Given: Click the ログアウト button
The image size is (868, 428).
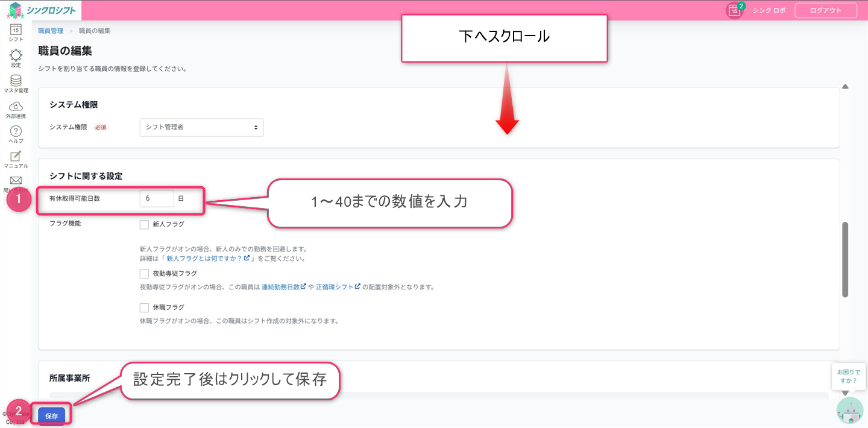Looking at the screenshot, I should pyautogui.click(x=826, y=10).
